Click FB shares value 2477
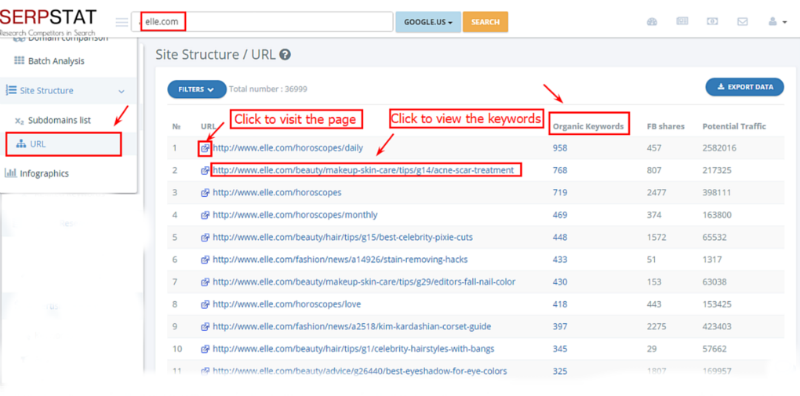Viewport: 800px width, 396px height. tap(656, 192)
